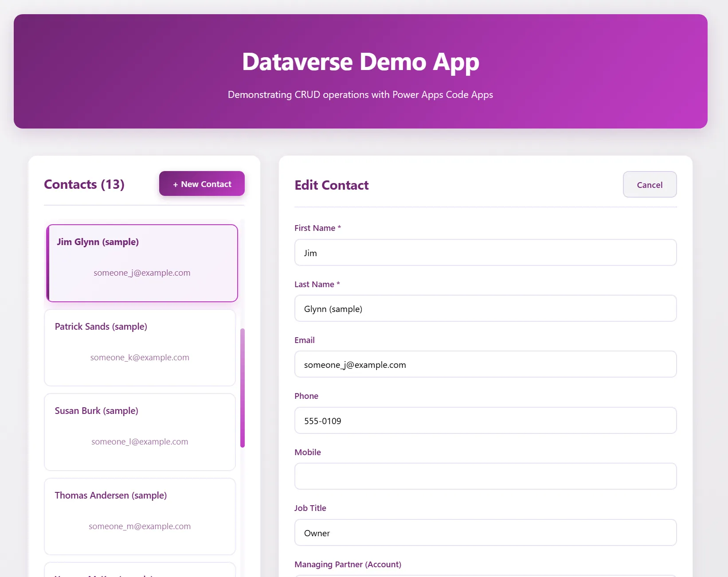Viewport: 728px width, 577px height.
Task: Click the CRUD operations subtitle text
Action: [x=360, y=94]
